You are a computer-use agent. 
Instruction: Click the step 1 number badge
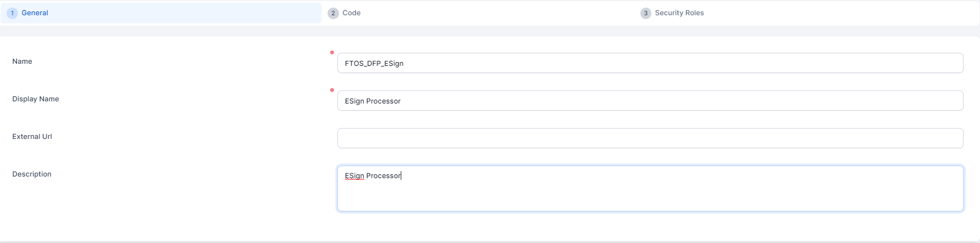click(x=12, y=13)
